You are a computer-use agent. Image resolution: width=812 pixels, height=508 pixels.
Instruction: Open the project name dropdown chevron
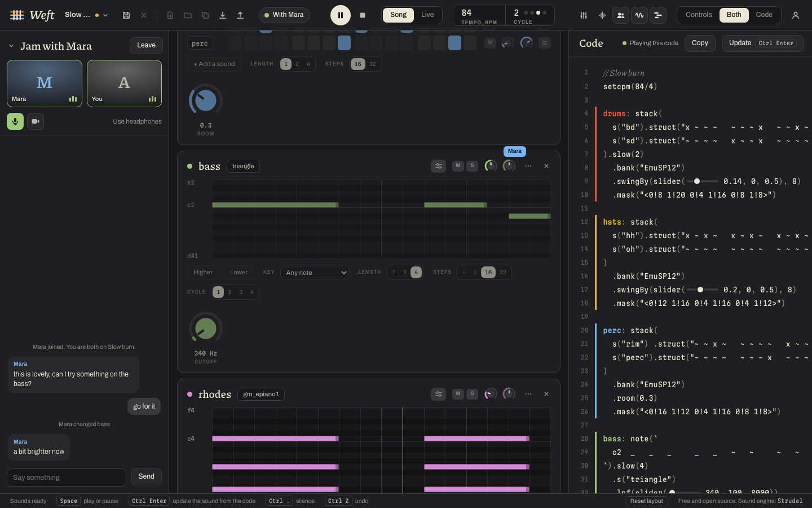click(x=105, y=15)
